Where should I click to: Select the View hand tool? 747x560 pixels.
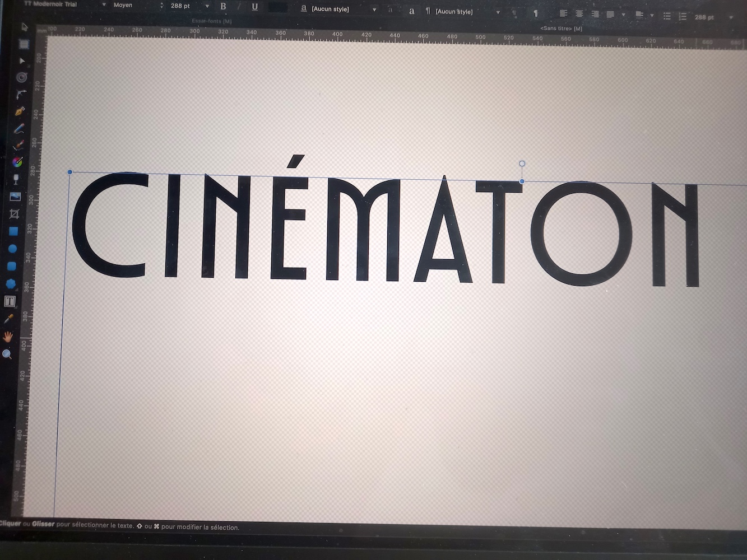click(x=8, y=337)
